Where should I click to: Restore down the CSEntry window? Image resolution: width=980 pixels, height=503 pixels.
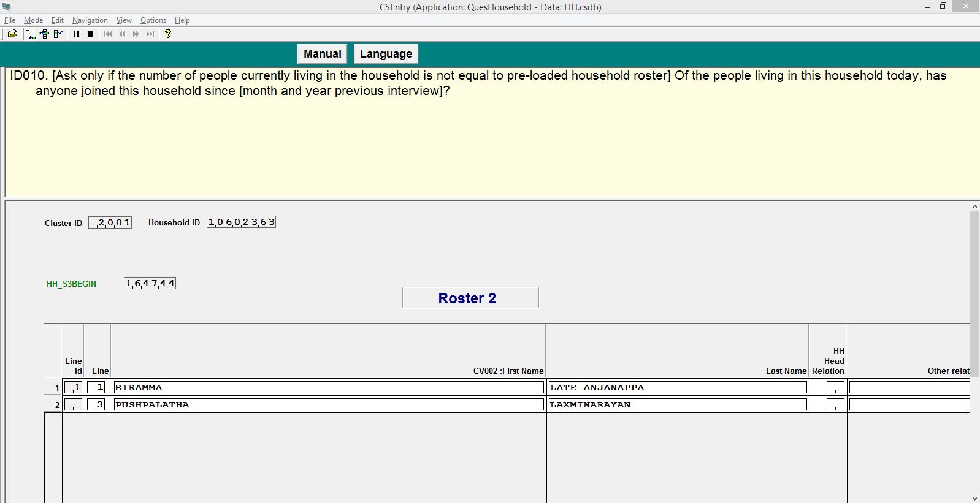click(x=943, y=7)
